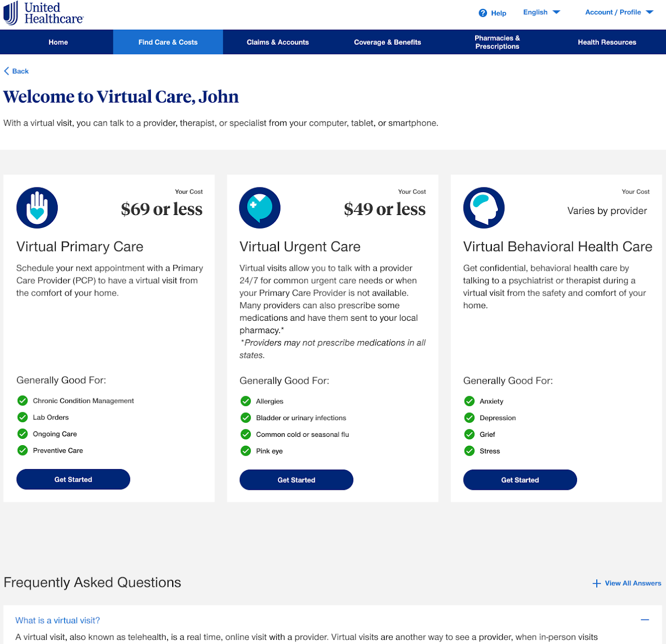Click the Virtual Primary Care hand-heart icon
The height and width of the screenshot is (644, 666).
pyautogui.click(x=37, y=208)
